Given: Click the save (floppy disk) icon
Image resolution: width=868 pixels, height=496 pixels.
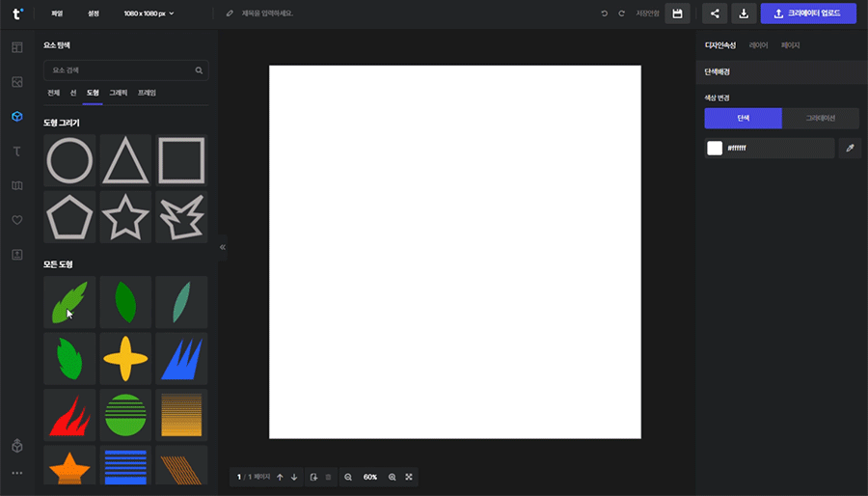Looking at the screenshot, I should pos(677,14).
